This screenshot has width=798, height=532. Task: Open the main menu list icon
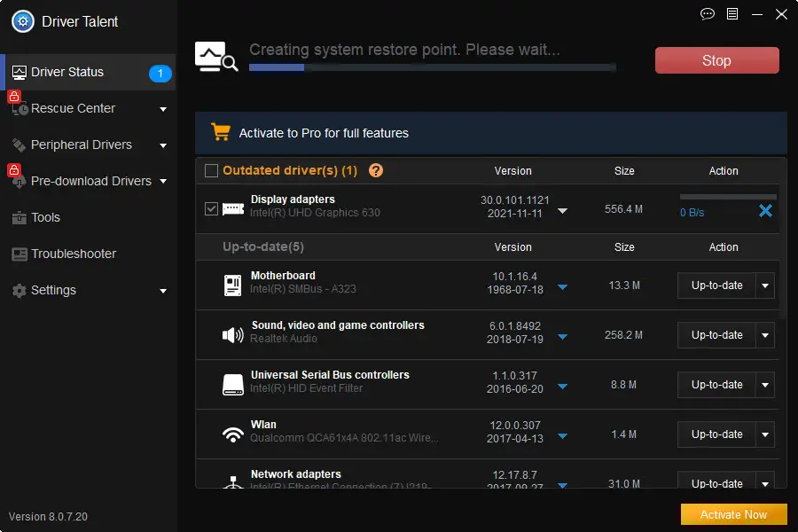731,14
